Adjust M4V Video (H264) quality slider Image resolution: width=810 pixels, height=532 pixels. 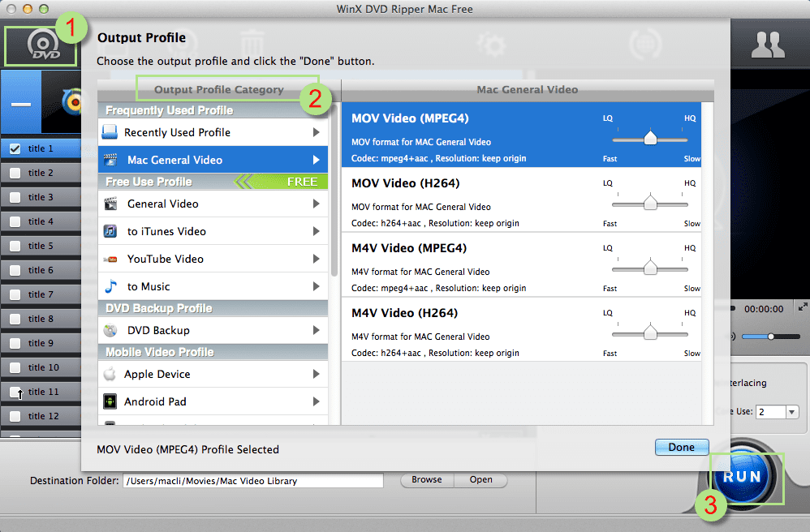click(650, 332)
